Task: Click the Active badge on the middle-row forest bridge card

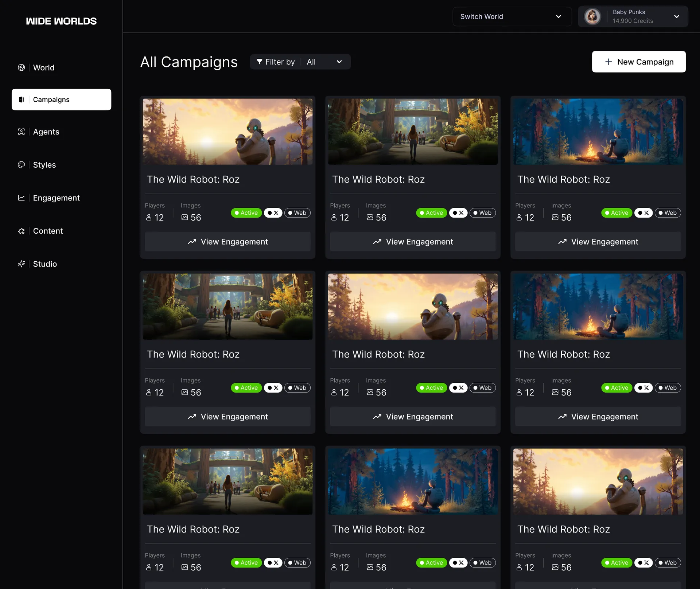Action: 246,388
